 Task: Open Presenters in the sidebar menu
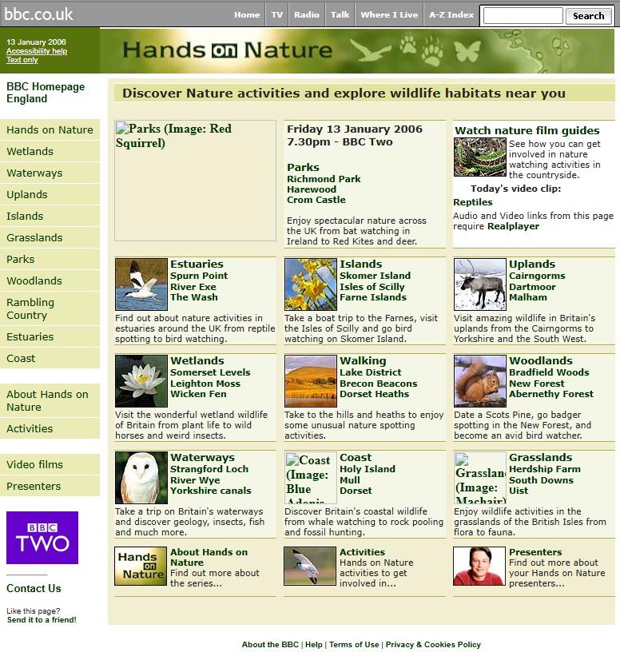pyautogui.click(x=50, y=486)
